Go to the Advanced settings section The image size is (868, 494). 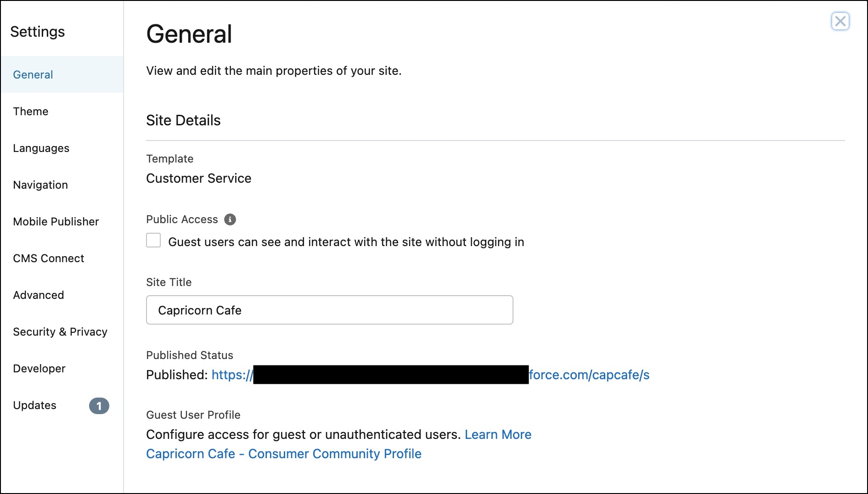(x=39, y=295)
